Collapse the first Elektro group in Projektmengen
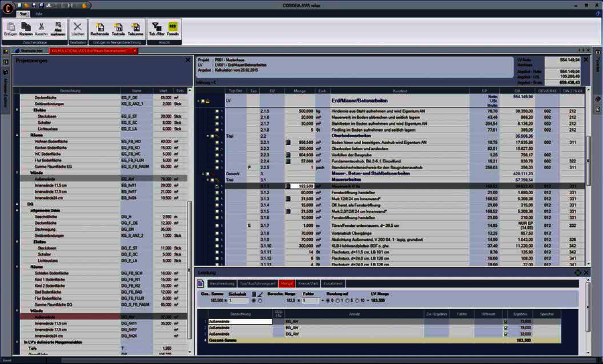The image size is (603, 364). [x=17, y=110]
